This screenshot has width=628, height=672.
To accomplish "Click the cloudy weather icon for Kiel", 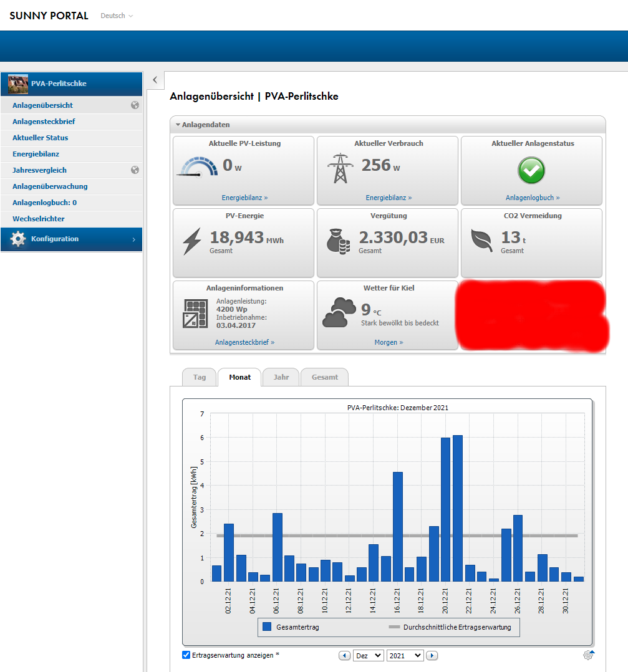I will pyautogui.click(x=339, y=312).
